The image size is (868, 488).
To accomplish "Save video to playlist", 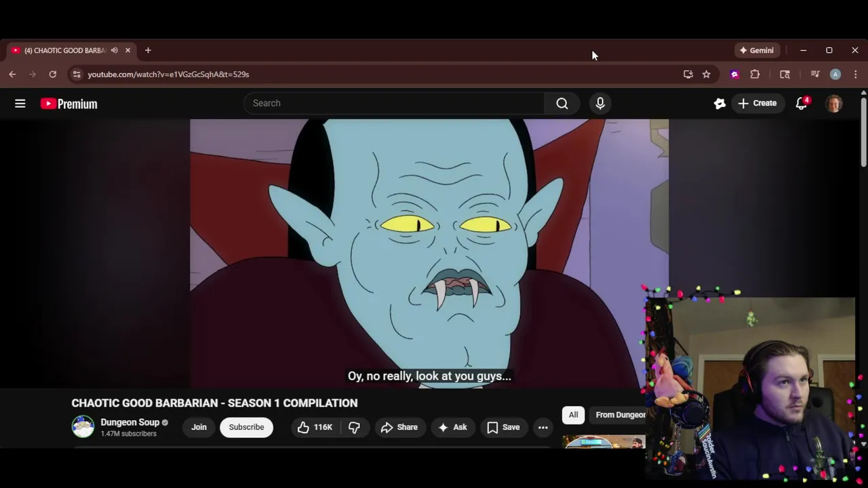I will (503, 427).
